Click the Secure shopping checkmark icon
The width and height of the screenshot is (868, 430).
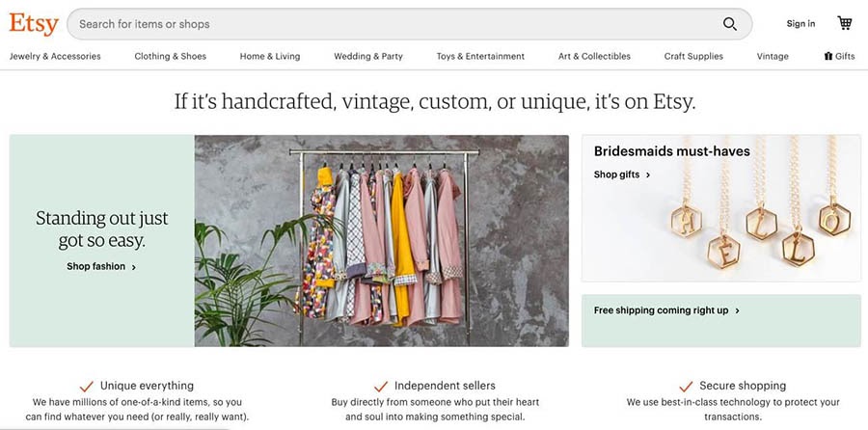[x=686, y=386]
